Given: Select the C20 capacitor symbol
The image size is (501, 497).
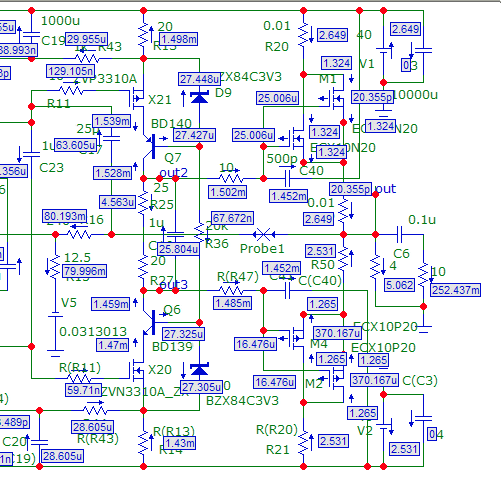Looking at the screenshot, I should pyautogui.click(x=39, y=442).
